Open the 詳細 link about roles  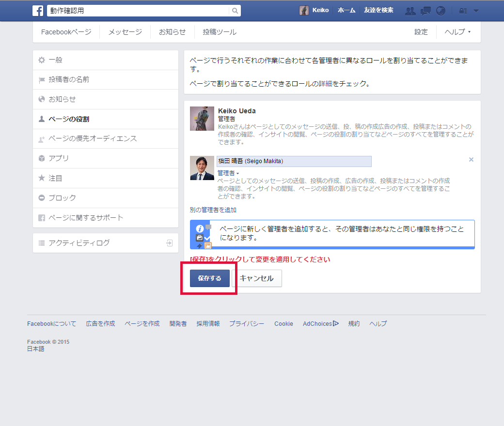tap(325, 84)
